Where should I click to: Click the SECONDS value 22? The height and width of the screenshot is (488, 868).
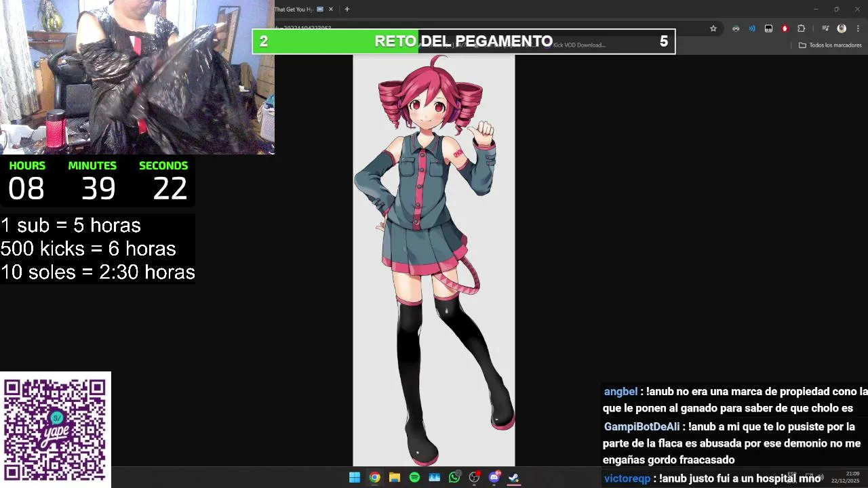click(170, 189)
